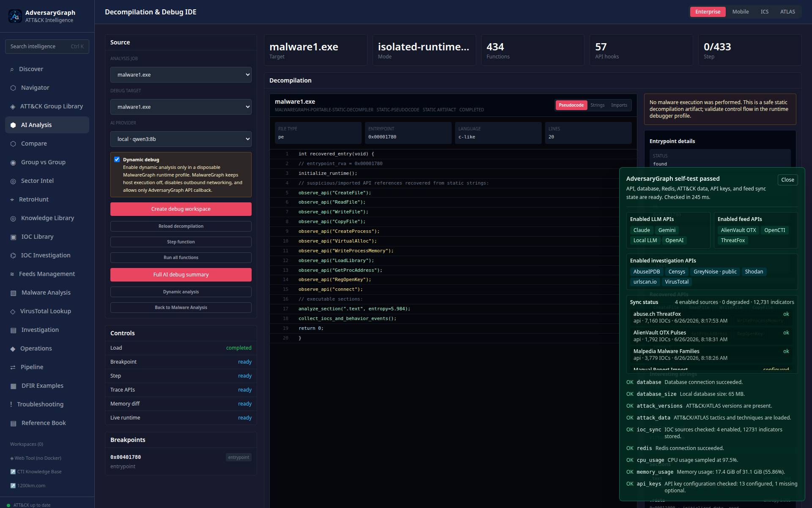
Task: Click the Claude LLM API chip
Action: click(642, 230)
